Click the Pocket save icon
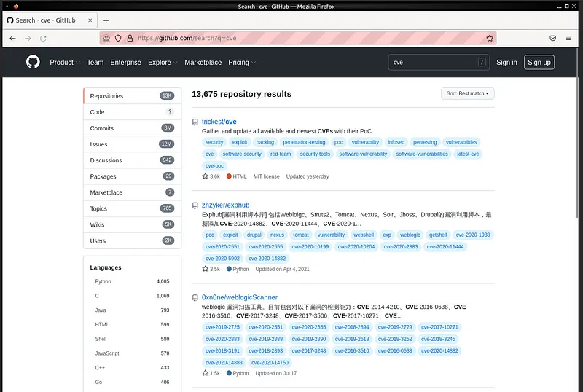583x392 pixels. [x=553, y=38]
